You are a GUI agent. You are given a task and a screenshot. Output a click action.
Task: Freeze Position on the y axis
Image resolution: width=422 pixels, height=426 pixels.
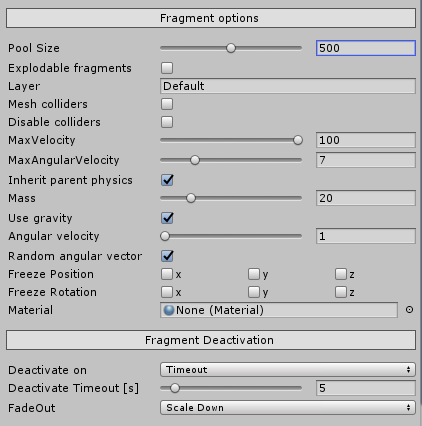(x=254, y=274)
